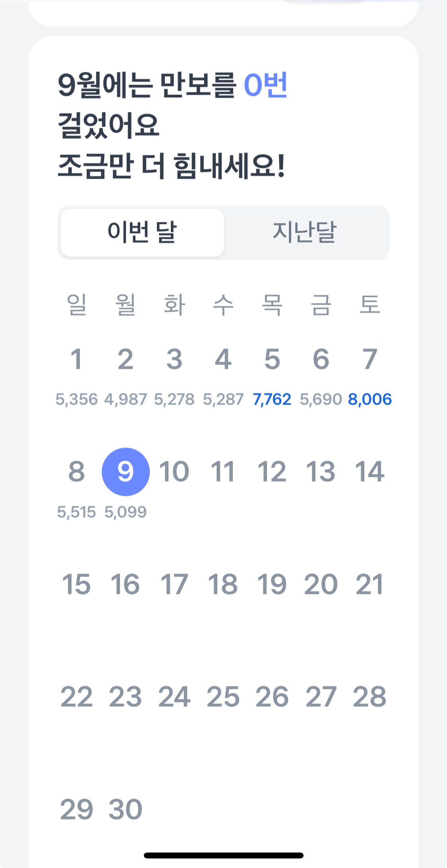Click the 5,099 step count under date 9

(x=126, y=512)
